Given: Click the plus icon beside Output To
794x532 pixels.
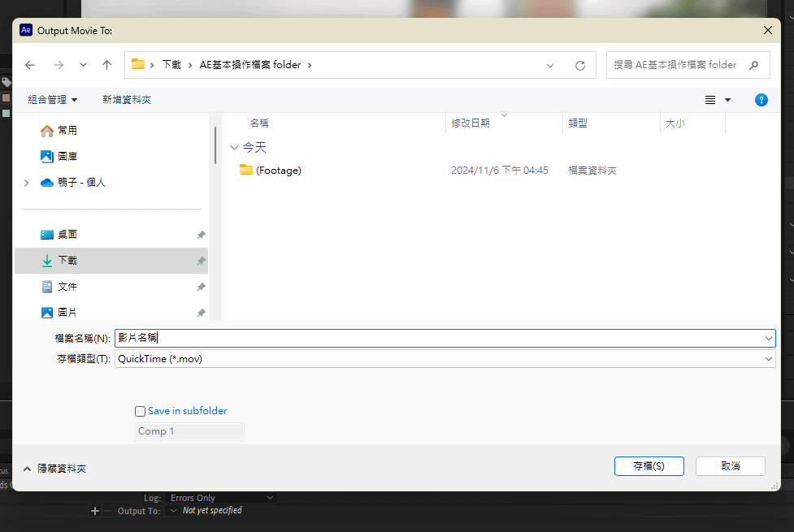Looking at the screenshot, I should click(95, 511).
